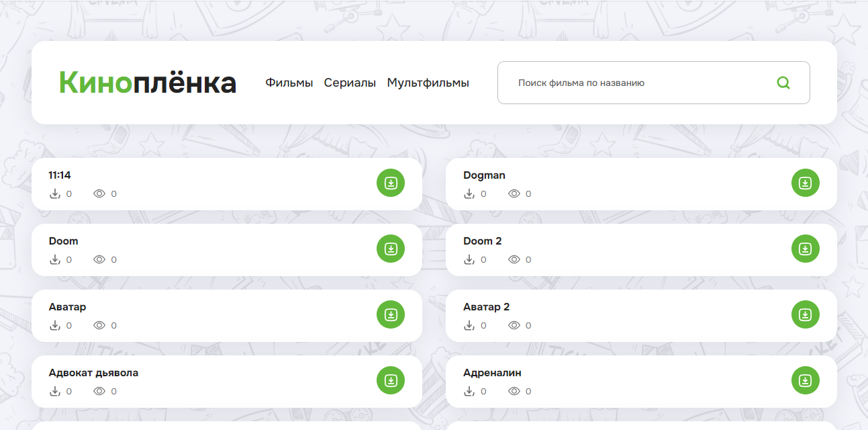
Task: Click the download icon for "Аватар"
Action: pos(391,314)
